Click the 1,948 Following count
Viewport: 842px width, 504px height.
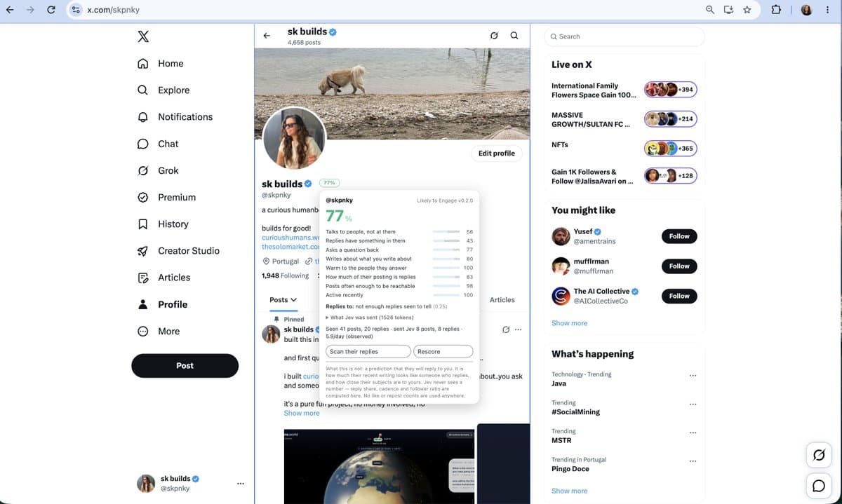tap(285, 275)
